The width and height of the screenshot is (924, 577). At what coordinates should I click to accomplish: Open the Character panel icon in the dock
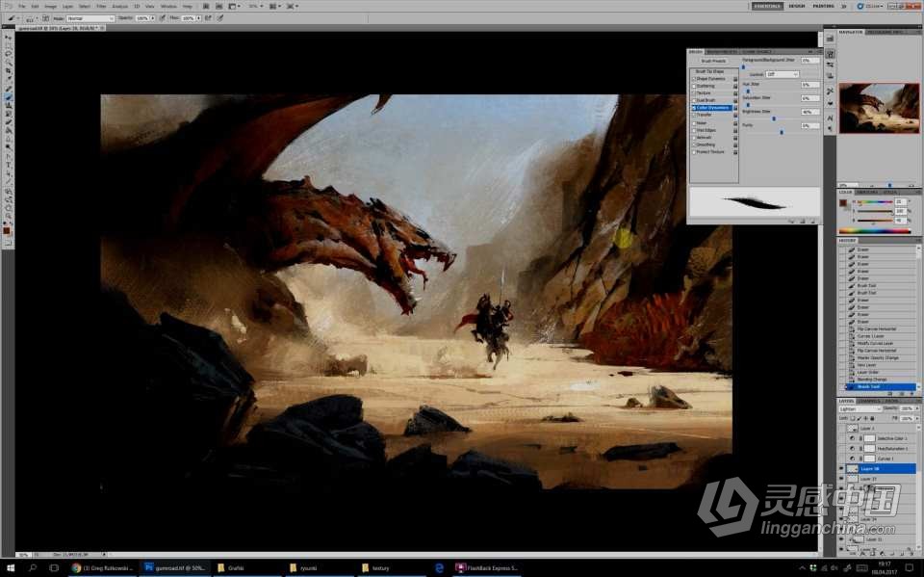tap(830, 118)
